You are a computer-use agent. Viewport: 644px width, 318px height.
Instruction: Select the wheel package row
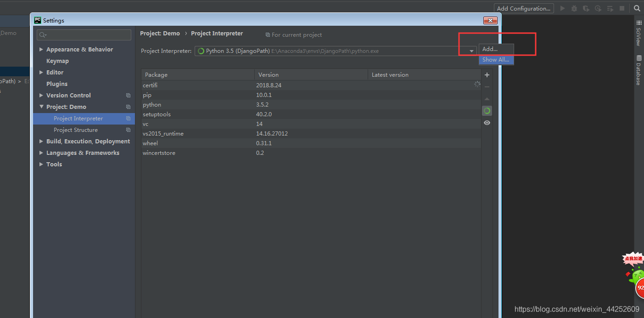(x=311, y=143)
